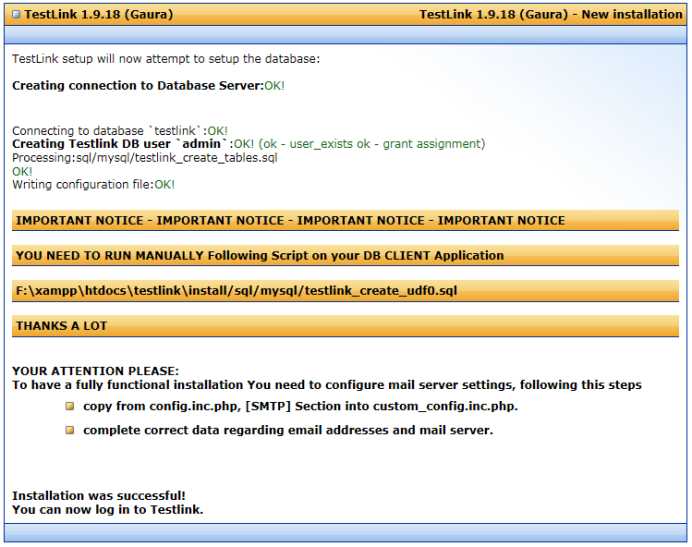Viewport: 692px width, 547px height.
Task: Click 'Installation was successful!' message
Action: tap(99, 496)
